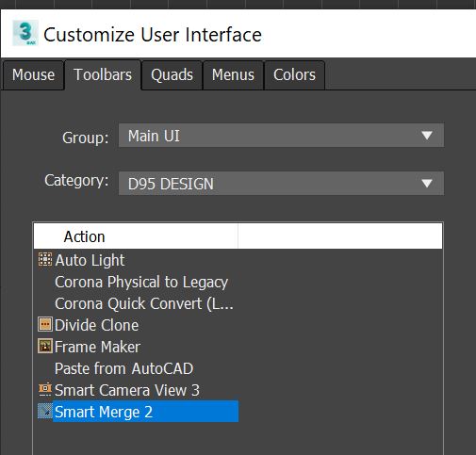Click the Smart Camera View 3 icon
Viewport: 476px width, 455px height.
pos(45,389)
